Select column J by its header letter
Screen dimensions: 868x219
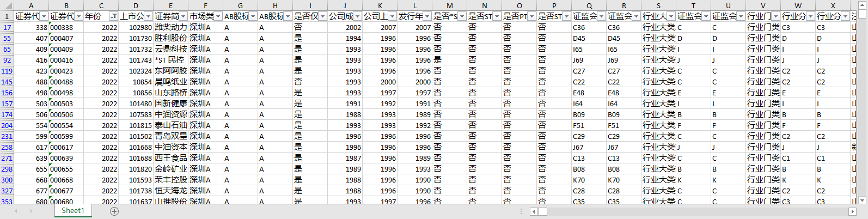(x=345, y=5)
